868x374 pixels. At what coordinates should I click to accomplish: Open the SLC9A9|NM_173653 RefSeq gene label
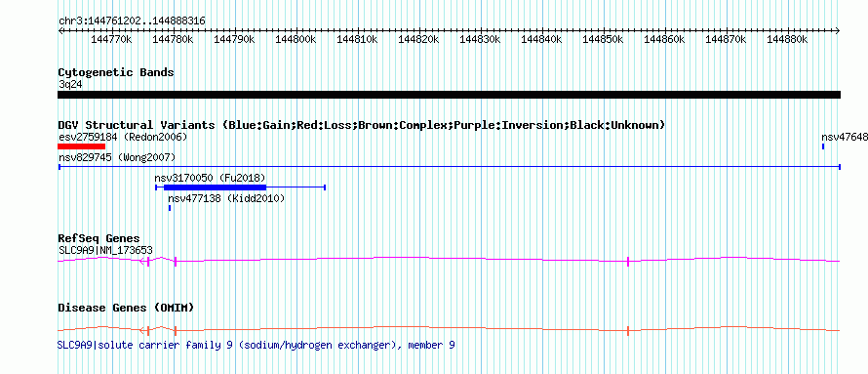click(x=105, y=250)
